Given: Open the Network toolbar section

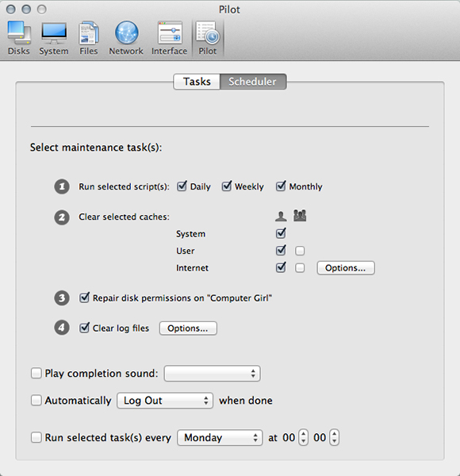Looking at the screenshot, I should click(x=126, y=38).
